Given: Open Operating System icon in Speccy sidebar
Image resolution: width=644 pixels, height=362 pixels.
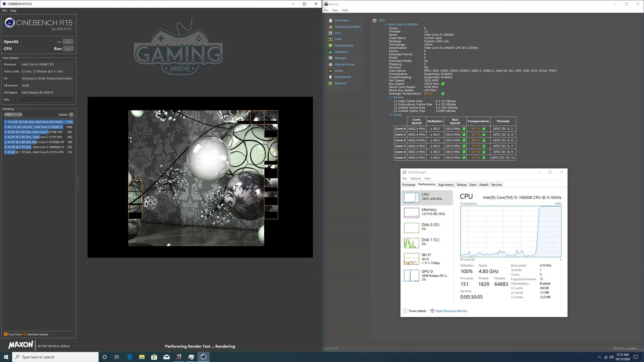Looking at the screenshot, I should pos(330,27).
